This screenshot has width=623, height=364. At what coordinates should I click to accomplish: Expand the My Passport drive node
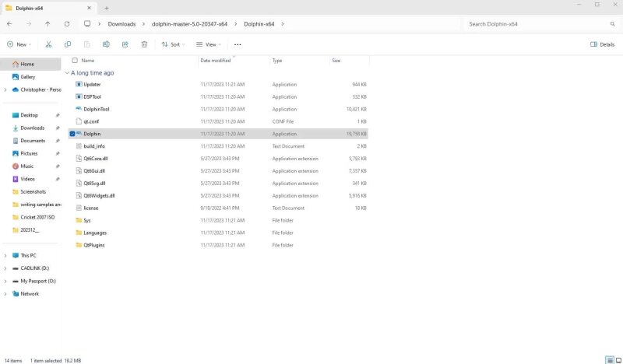pyautogui.click(x=5, y=281)
